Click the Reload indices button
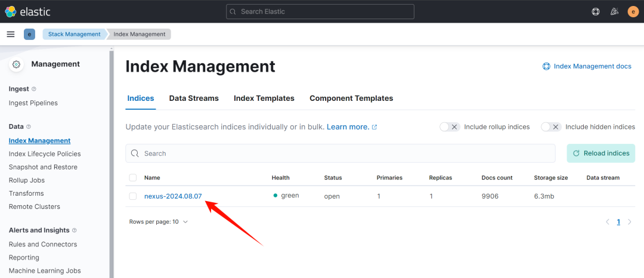Image resolution: width=644 pixels, height=278 pixels. point(601,153)
